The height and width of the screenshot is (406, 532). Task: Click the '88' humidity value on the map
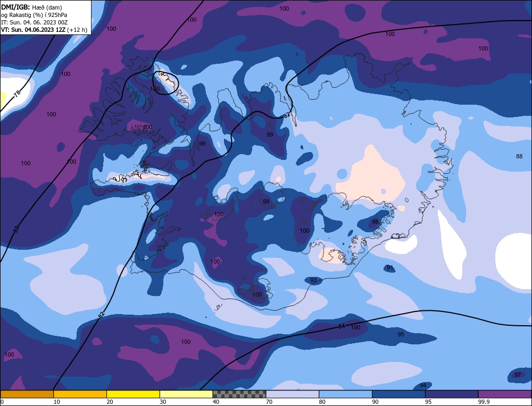coord(519,156)
